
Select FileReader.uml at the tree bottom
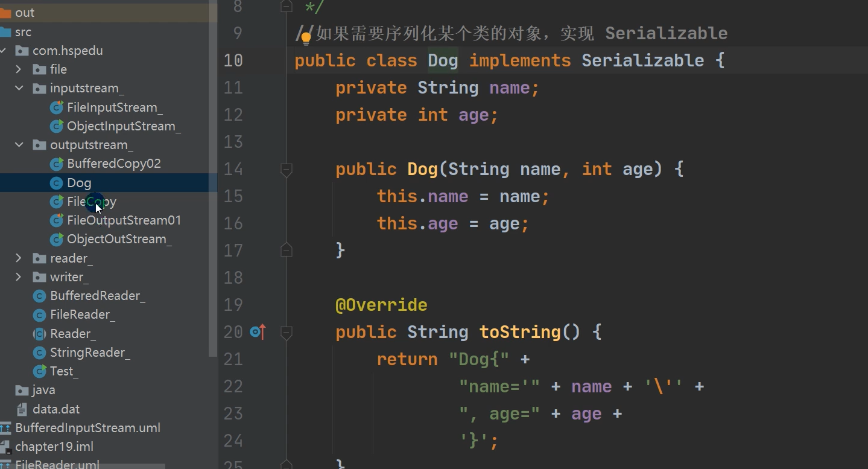click(57, 465)
